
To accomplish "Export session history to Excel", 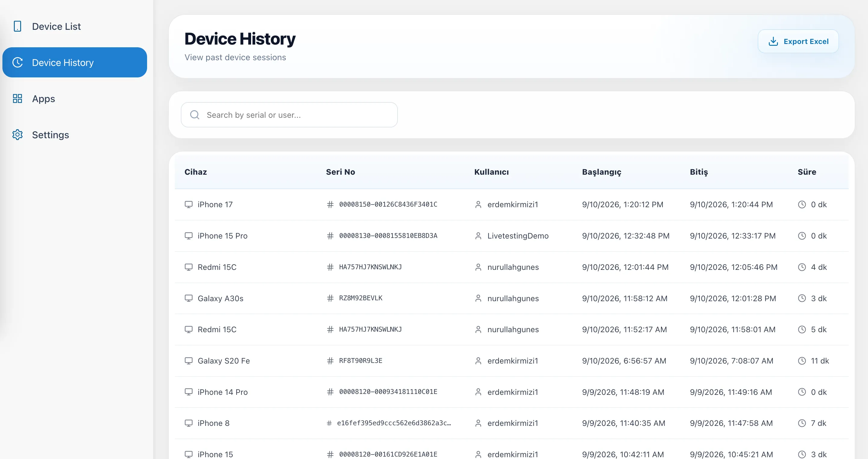I will [x=798, y=41].
